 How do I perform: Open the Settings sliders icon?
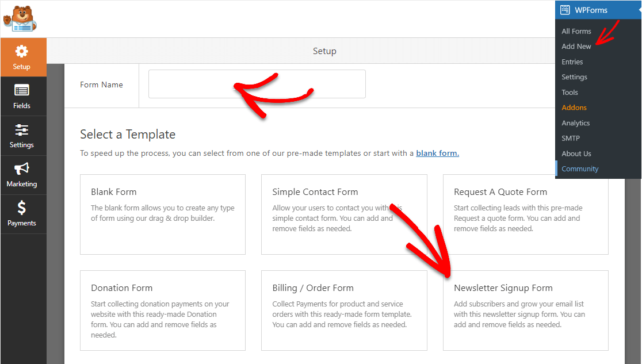click(21, 130)
